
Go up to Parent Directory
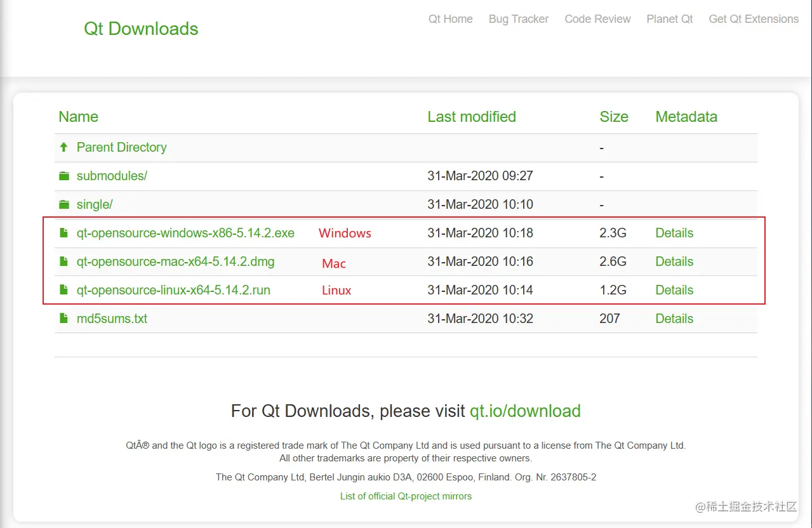tap(121, 147)
